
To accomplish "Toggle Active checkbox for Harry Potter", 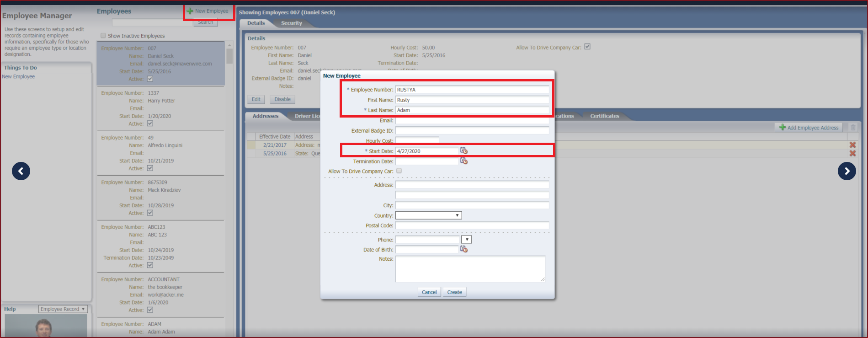I will click(150, 123).
